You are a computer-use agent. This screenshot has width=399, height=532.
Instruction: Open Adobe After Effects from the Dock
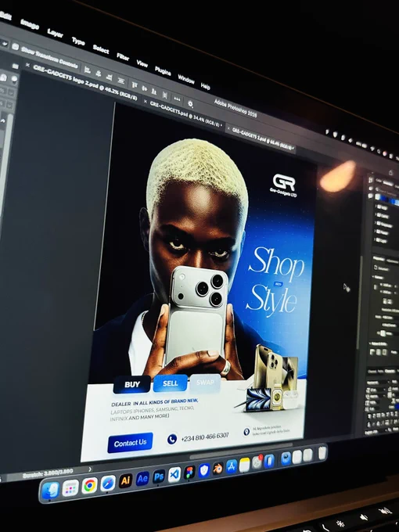[142, 478]
